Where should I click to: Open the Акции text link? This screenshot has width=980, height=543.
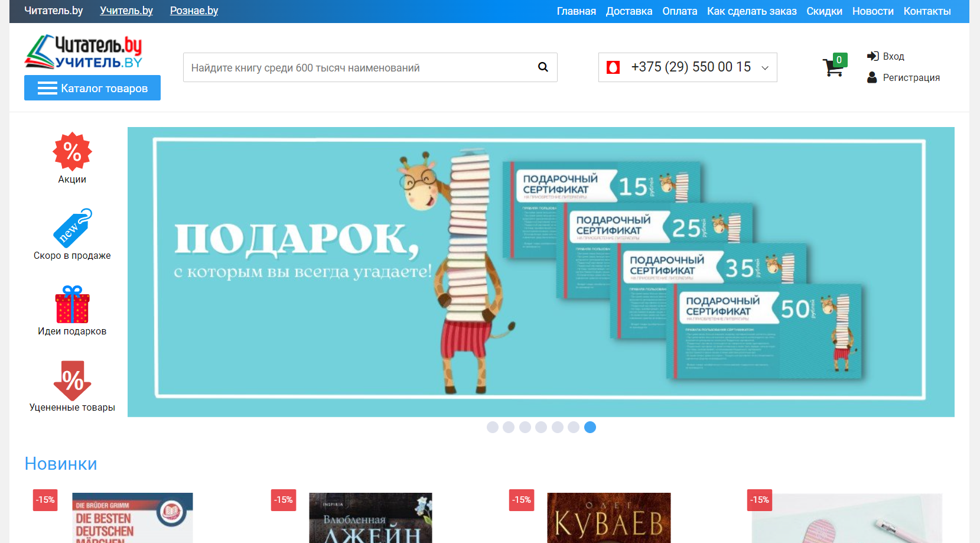pos(72,179)
